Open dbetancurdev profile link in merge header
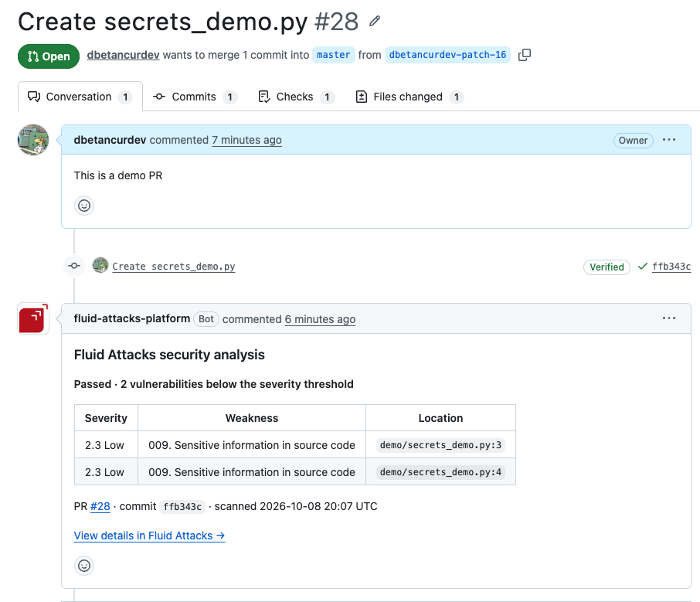Screen dimensions: 700x602 coord(123,55)
